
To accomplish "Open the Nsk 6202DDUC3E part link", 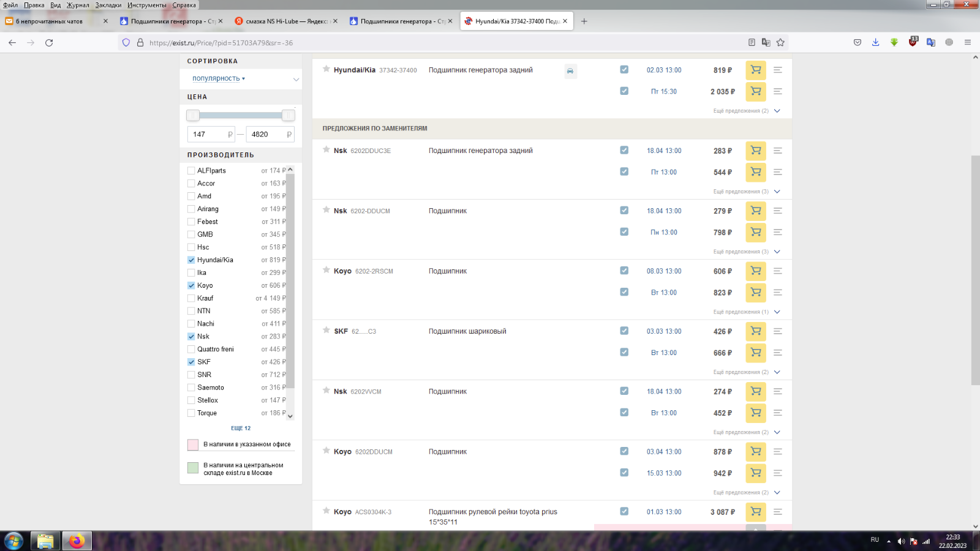I will coord(371,151).
